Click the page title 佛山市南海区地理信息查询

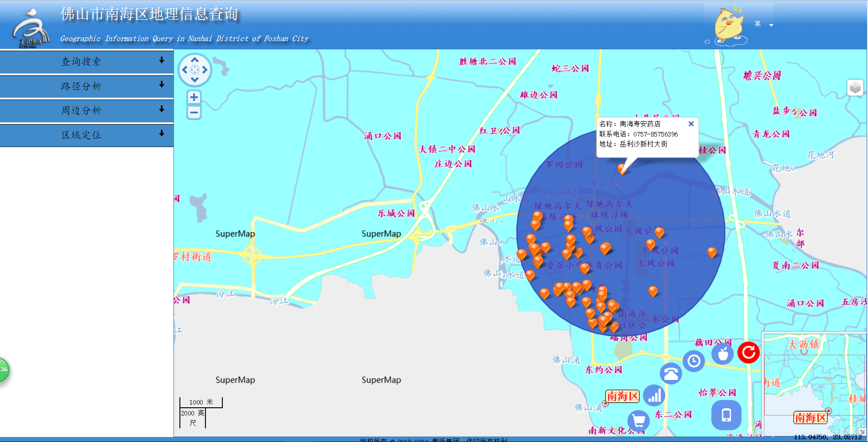149,14
